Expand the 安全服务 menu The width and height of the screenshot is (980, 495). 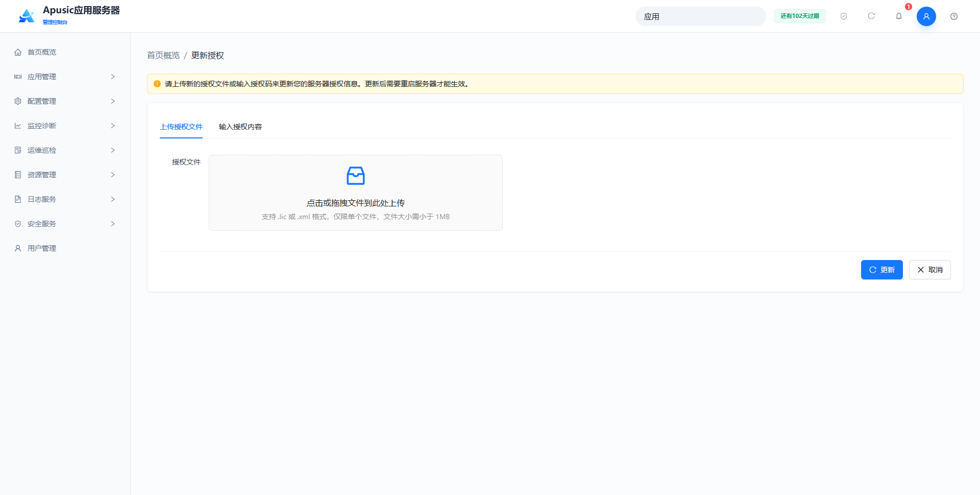65,224
